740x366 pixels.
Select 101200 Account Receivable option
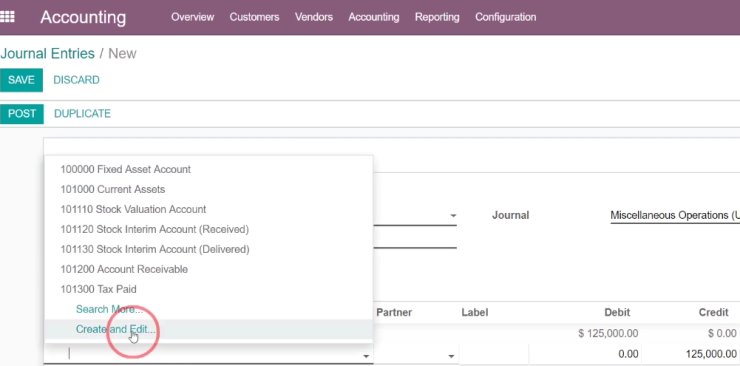208,269
